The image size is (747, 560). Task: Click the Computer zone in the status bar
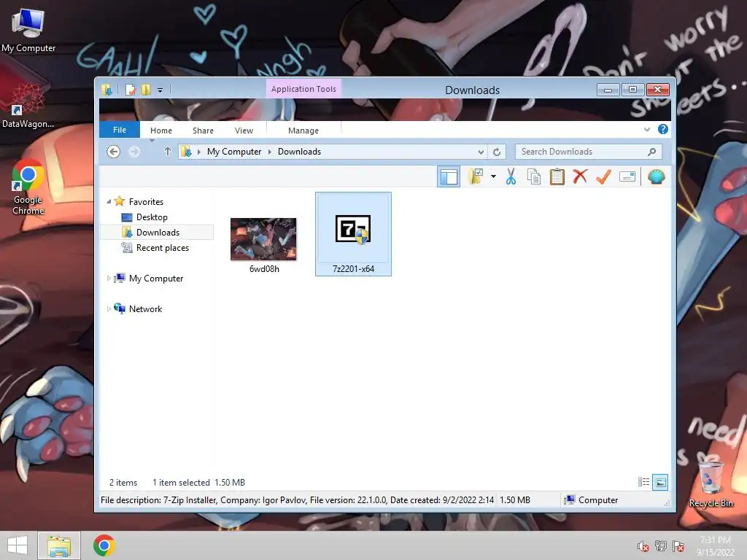click(x=591, y=499)
